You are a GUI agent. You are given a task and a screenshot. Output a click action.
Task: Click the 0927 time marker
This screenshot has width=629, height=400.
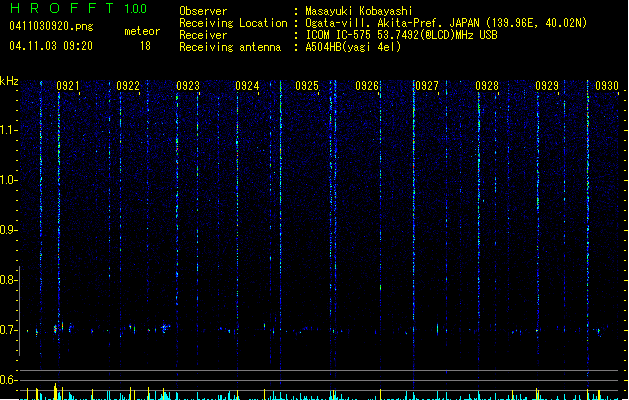pyautogui.click(x=427, y=86)
